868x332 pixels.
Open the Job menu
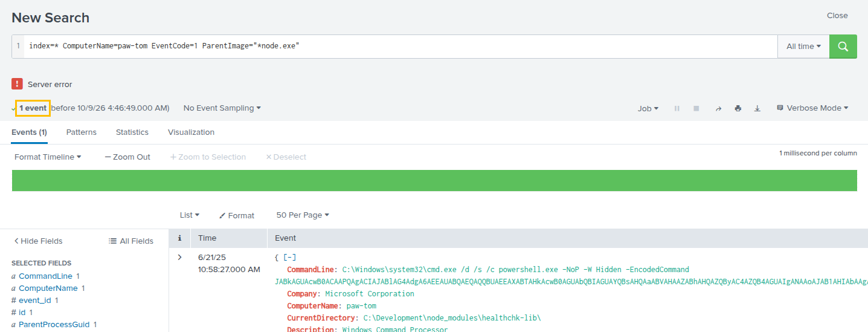[648, 108]
